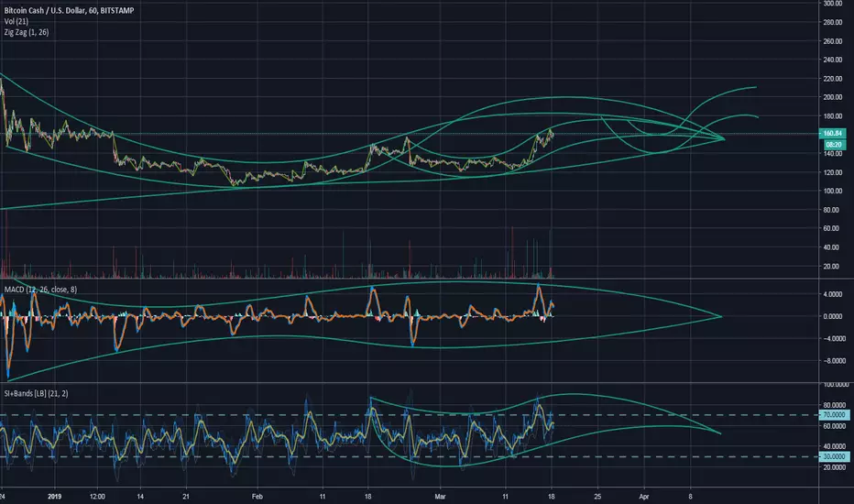Click the 30.0000 oversold level tag

click(x=834, y=456)
